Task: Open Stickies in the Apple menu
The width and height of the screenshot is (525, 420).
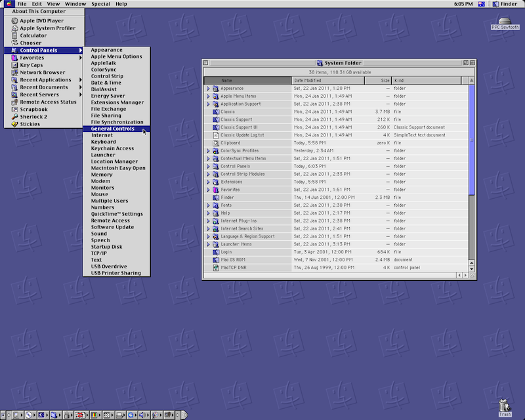Action: click(30, 123)
